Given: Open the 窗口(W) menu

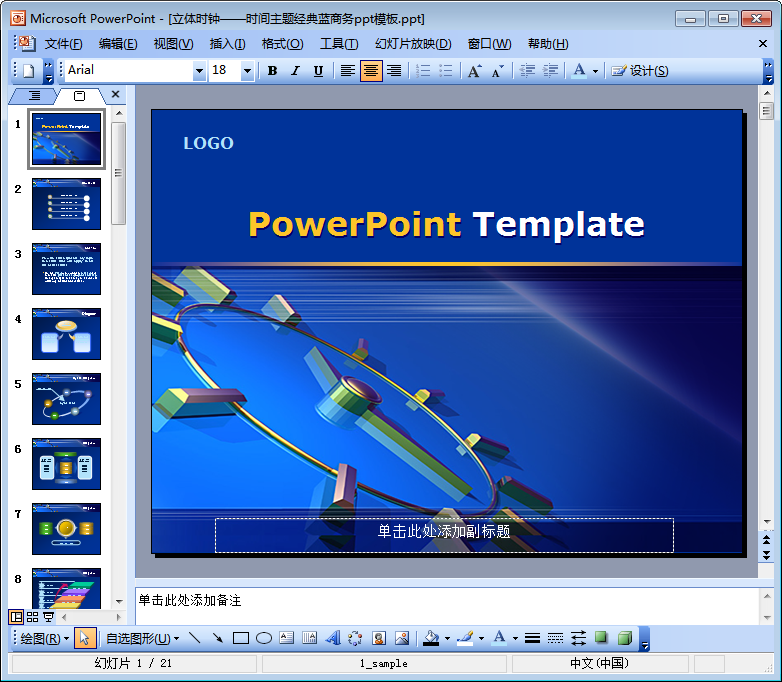Looking at the screenshot, I should [489, 44].
